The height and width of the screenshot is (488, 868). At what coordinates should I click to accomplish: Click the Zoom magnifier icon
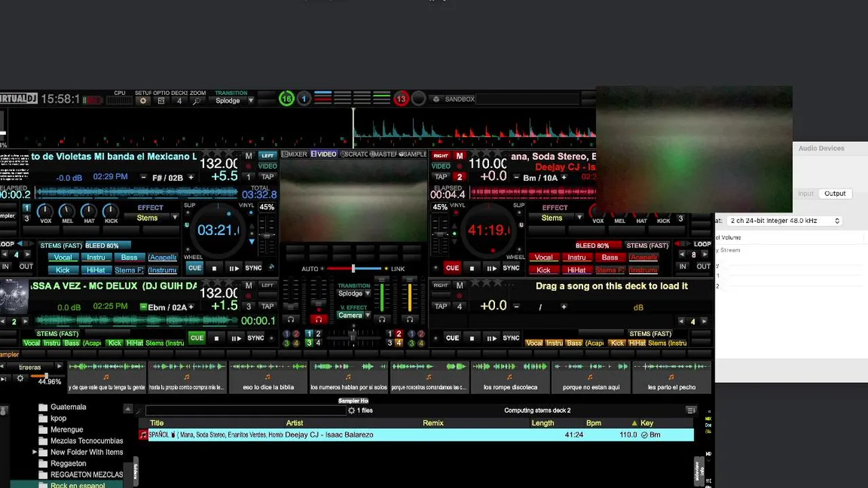(x=197, y=101)
